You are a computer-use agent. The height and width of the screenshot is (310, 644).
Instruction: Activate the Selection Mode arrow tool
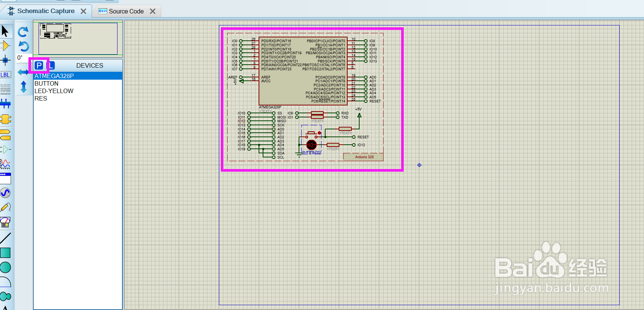click(5, 31)
